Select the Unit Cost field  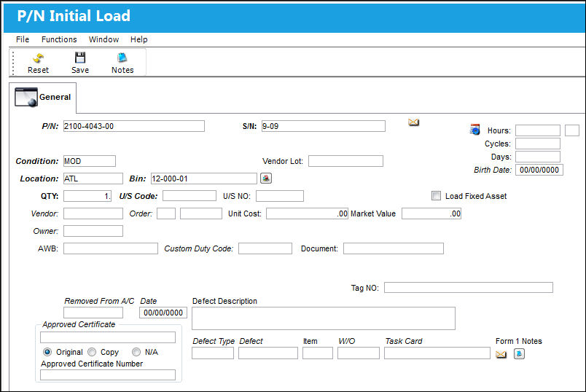pyautogui.click(x=307, y=213)
